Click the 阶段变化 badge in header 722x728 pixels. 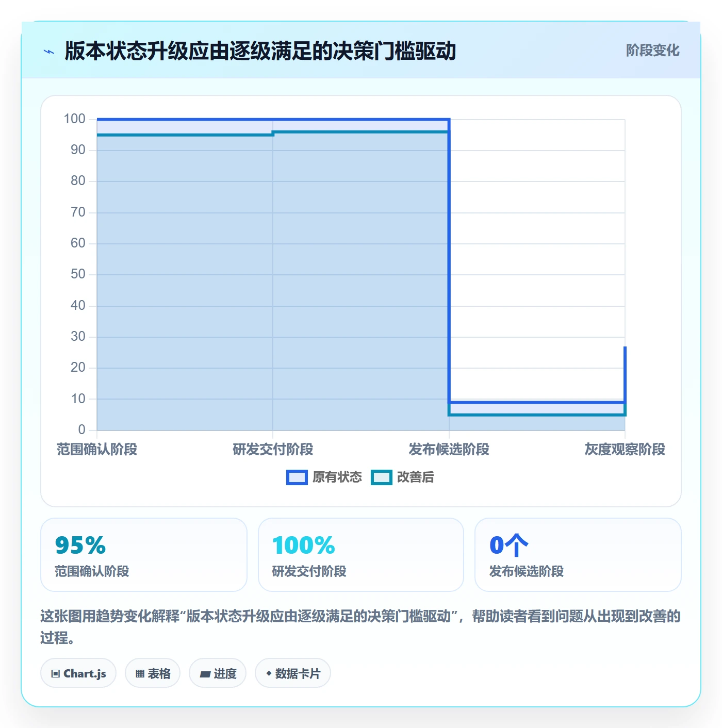click(652, 51)
